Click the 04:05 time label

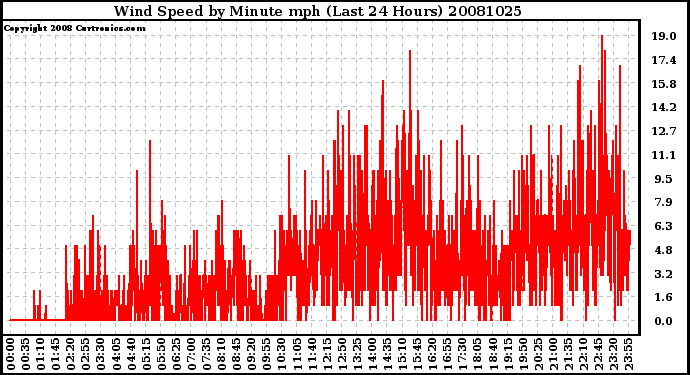coord(116,354)
